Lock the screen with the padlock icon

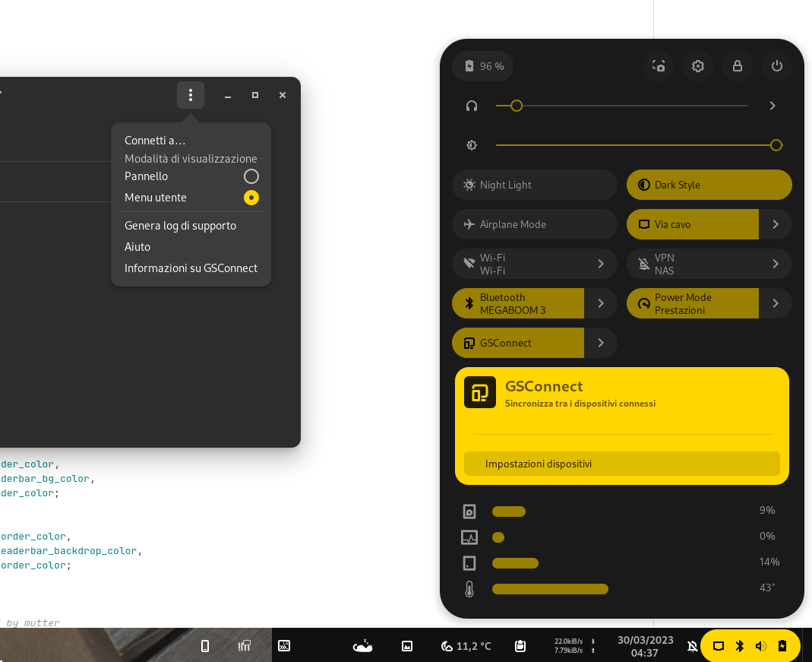[737, 66]
